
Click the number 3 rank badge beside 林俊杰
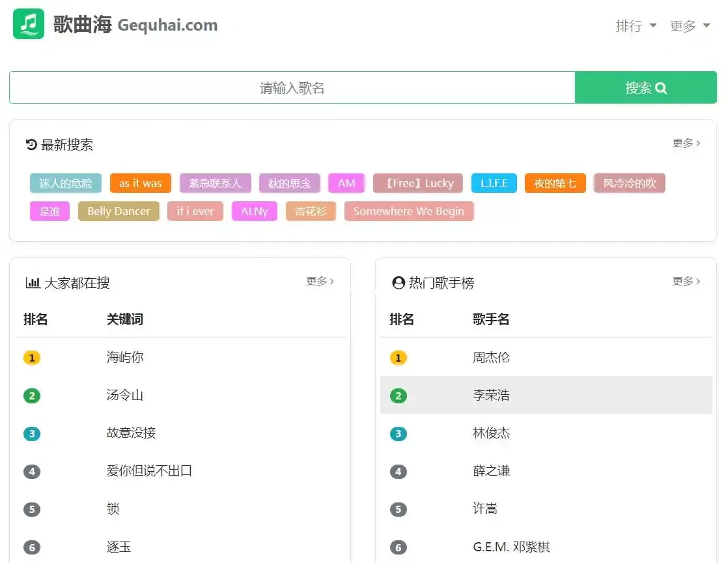click(x=398, y=433)
